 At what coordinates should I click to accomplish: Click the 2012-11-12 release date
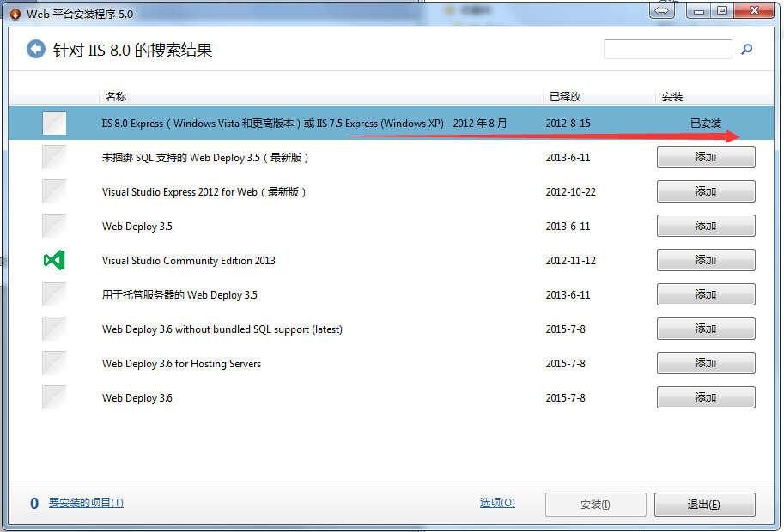pos(570,261)
